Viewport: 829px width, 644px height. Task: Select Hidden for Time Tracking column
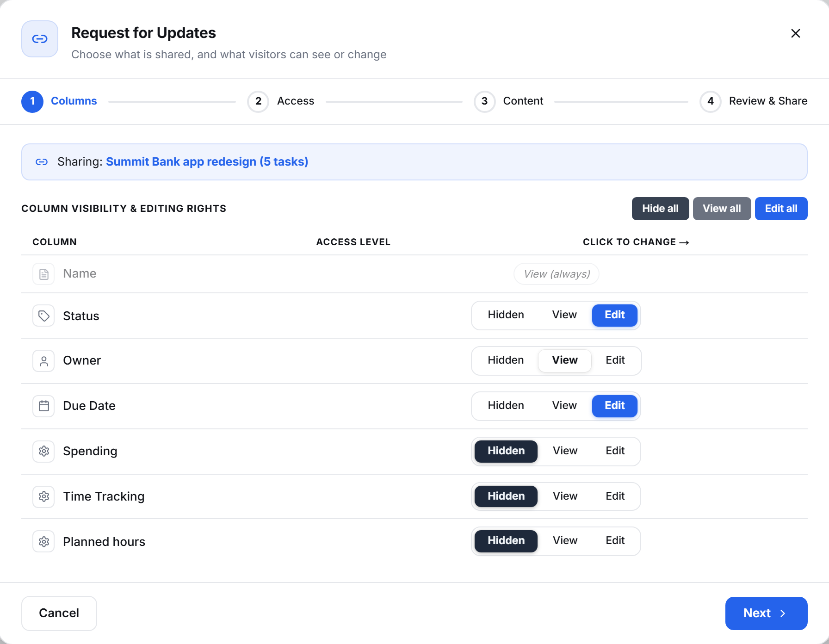click(x=506, y=496)
